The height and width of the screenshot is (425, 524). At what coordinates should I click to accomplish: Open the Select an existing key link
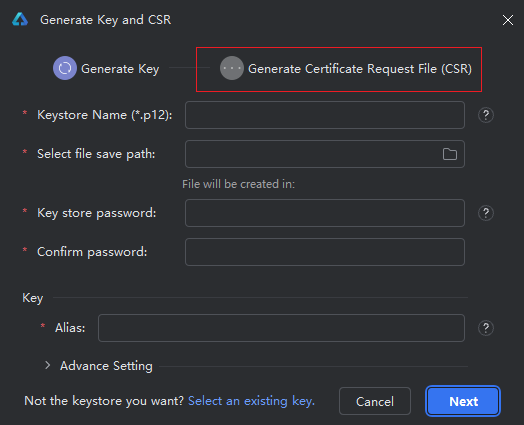click(x=251, y=401)
